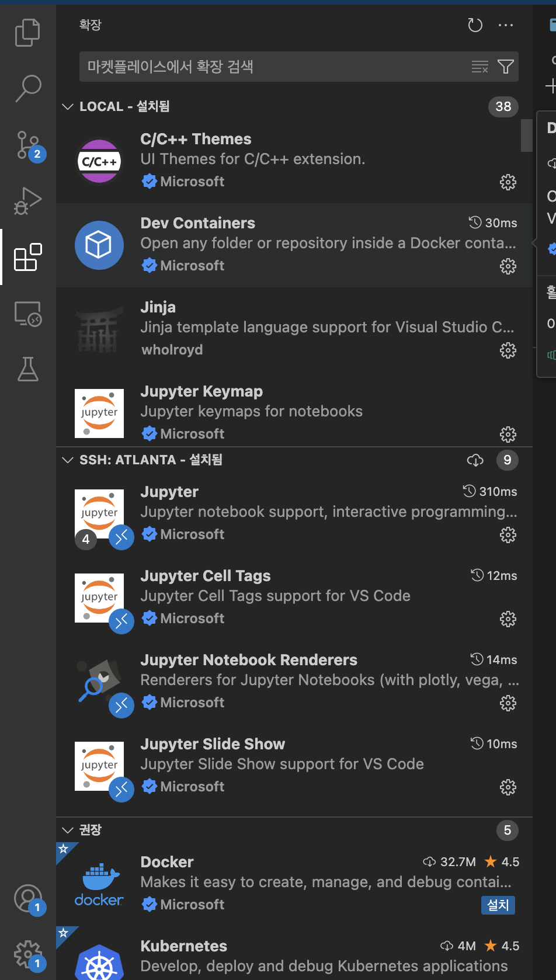Click the Dev Containers cube icon
556x980 pixels.
click(x=99, y=245)
